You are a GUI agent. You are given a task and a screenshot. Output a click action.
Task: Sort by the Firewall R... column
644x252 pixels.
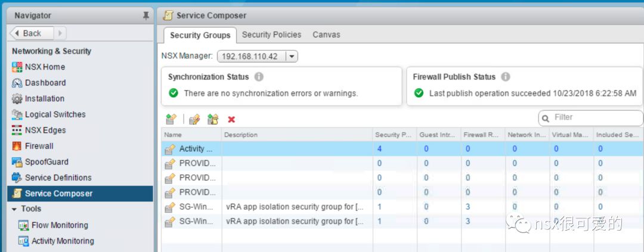click(x=482, y=135)
